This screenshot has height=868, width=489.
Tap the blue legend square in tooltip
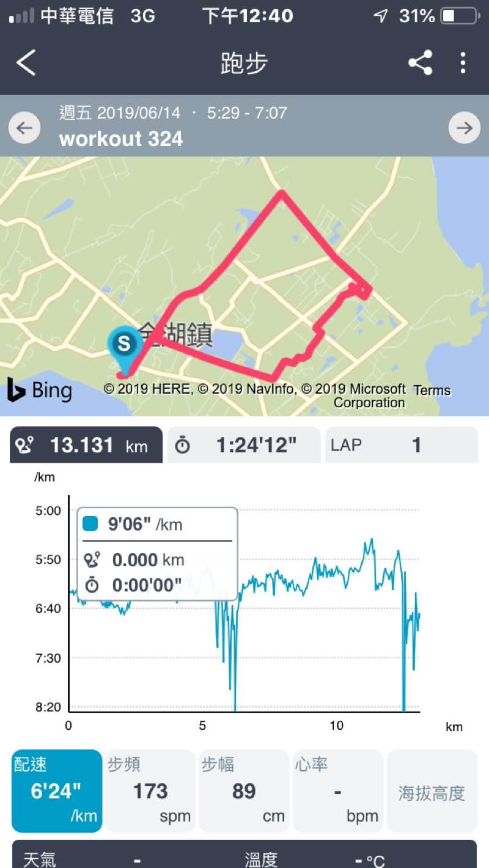pyautogui.click(x=91, y=524)
